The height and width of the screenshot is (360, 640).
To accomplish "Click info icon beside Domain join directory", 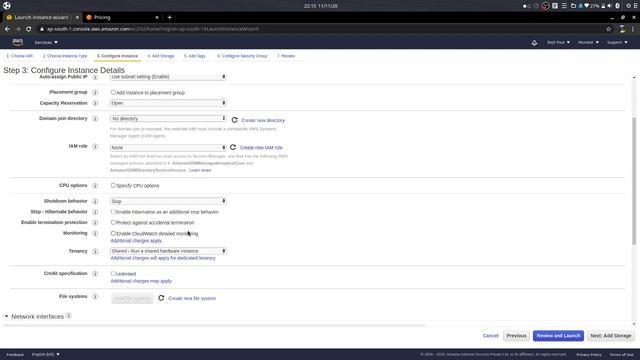I will click(x=95, y=119).
